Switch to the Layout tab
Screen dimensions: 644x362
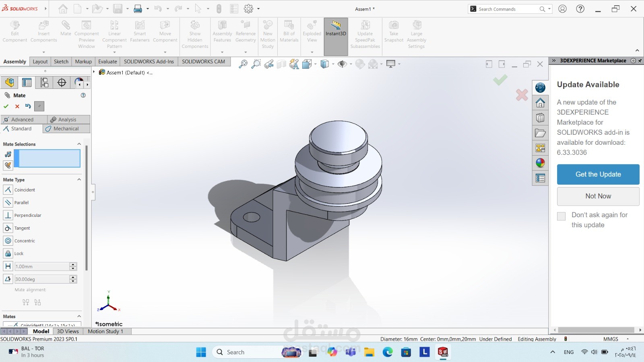click(x=40, y=62)
